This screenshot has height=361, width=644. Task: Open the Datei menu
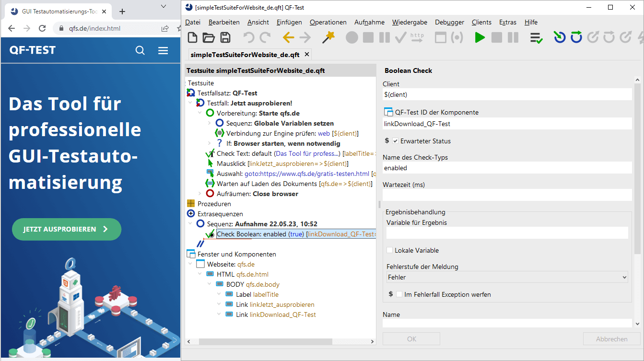[x=193, y=22]
